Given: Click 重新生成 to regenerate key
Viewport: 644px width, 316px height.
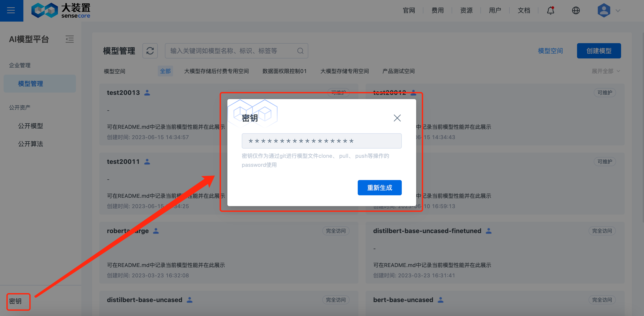Looking at the screenshot, I should click(x=380, y=187).
